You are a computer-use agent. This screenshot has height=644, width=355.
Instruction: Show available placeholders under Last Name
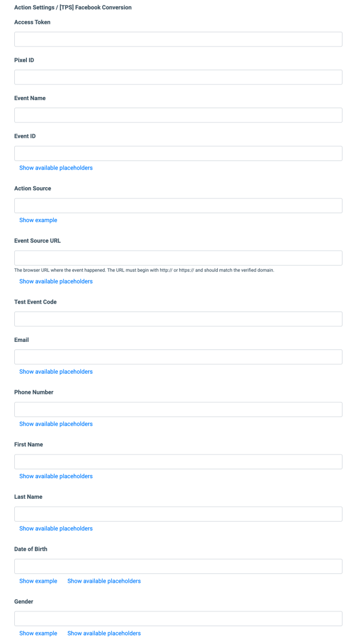point(56,529)
